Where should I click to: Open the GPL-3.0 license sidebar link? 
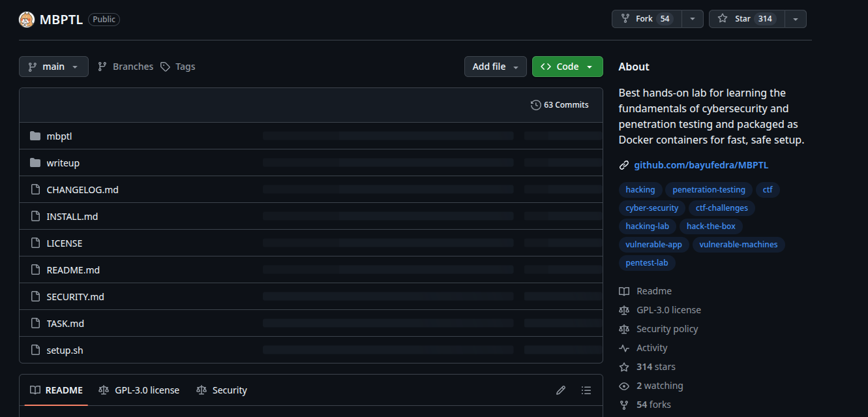[x=660, y=310]
